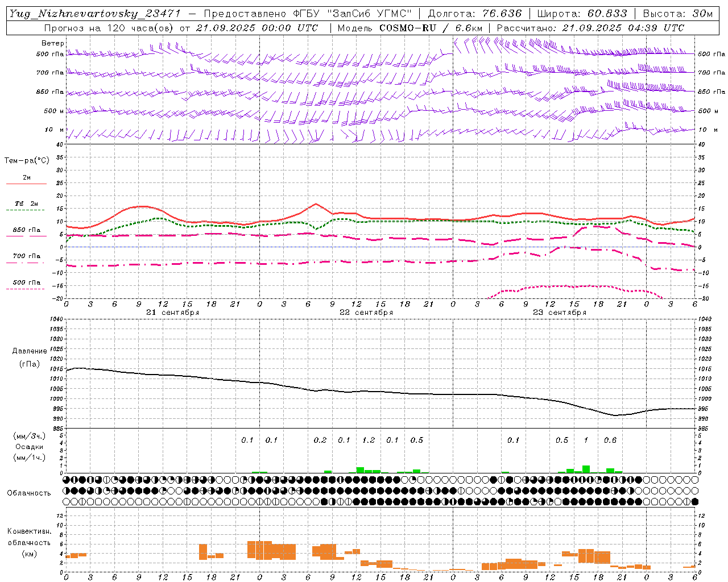Click the Широта: 60.833 header field

click(x=582, y=14)
